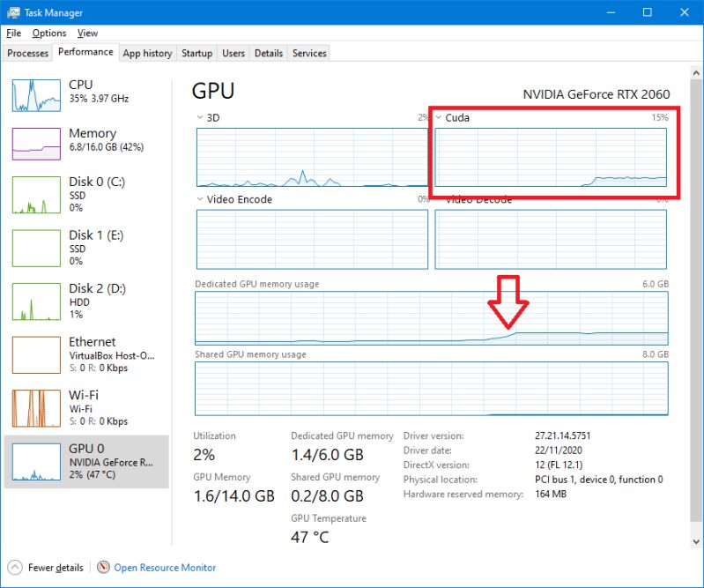The image size is (704, 588).
Task: Switch to the Processes tab
Action: [x=28, y=53]
